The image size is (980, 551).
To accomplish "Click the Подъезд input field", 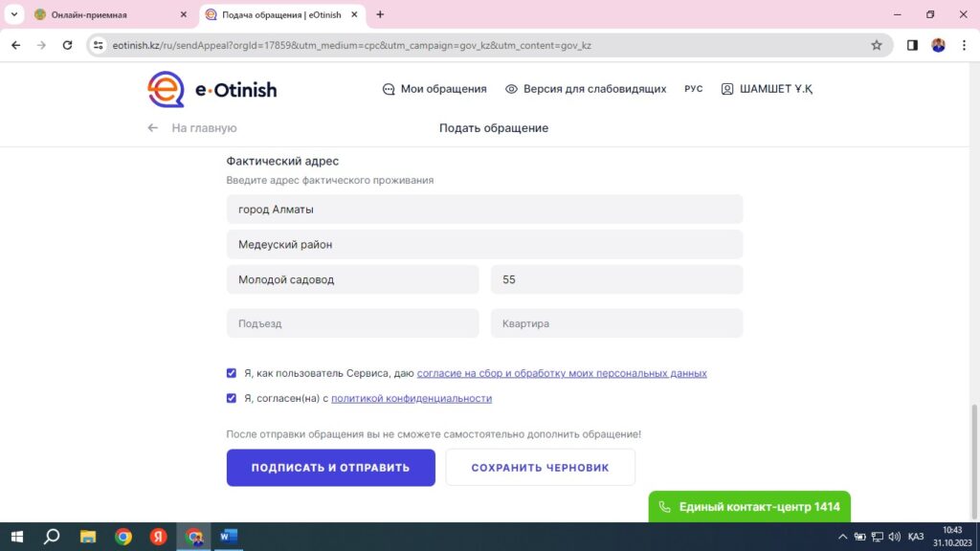I will (x=352, y=323).
